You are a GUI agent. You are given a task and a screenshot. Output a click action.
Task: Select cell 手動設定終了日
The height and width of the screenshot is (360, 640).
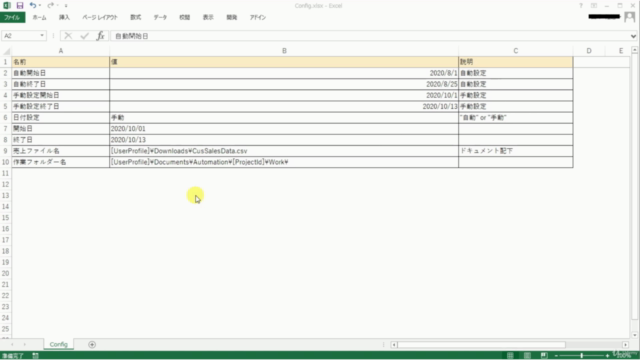point(60,107)
